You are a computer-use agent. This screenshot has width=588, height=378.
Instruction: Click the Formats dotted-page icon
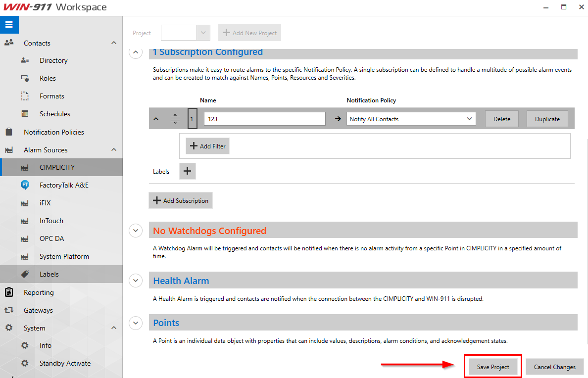coord(25,96)
